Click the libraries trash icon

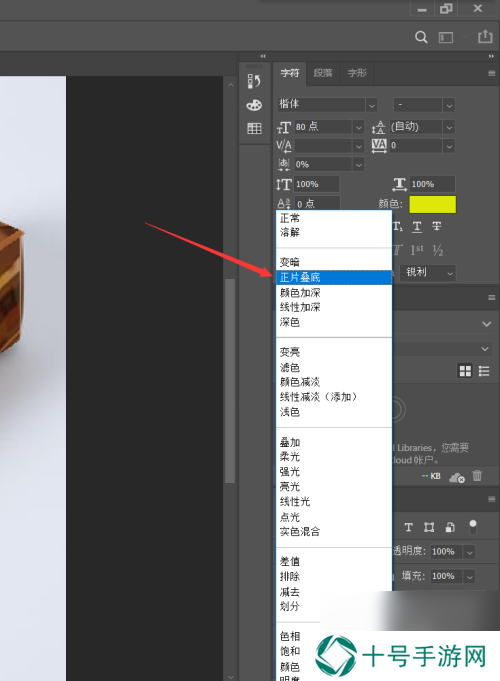tap(477, 476)
